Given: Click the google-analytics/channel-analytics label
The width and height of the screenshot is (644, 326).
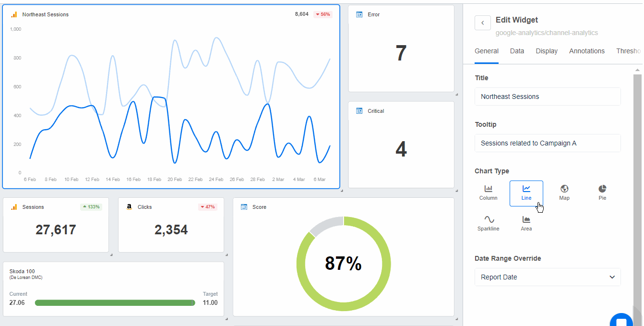Looking at the screenshot, I should (x=543, y=33).
